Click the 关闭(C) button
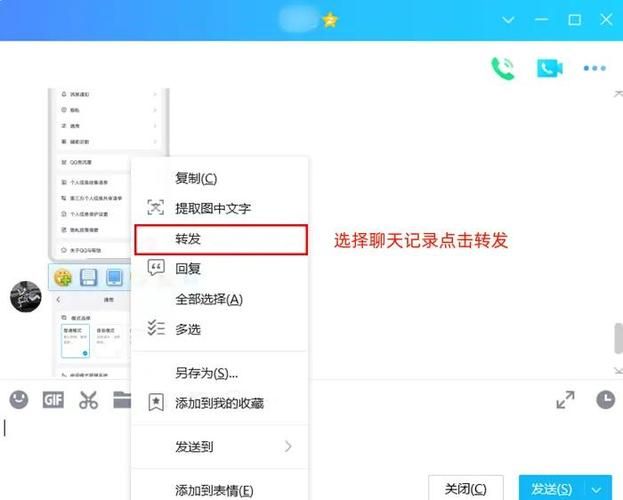 [x=466, y=488]
